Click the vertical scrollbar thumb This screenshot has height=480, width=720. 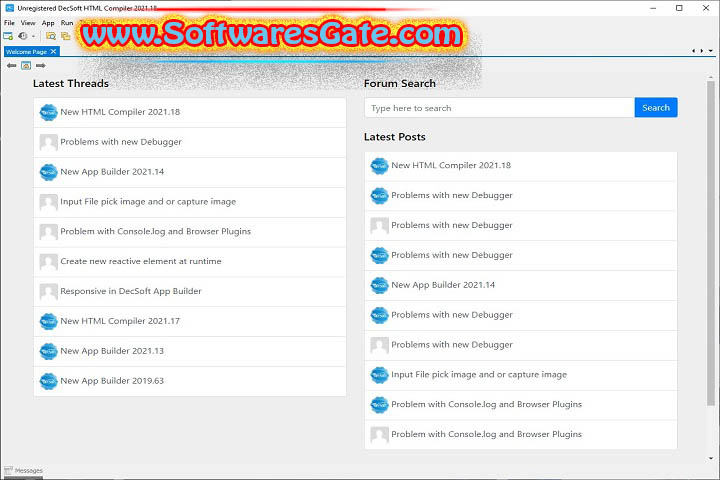[711, 243]
